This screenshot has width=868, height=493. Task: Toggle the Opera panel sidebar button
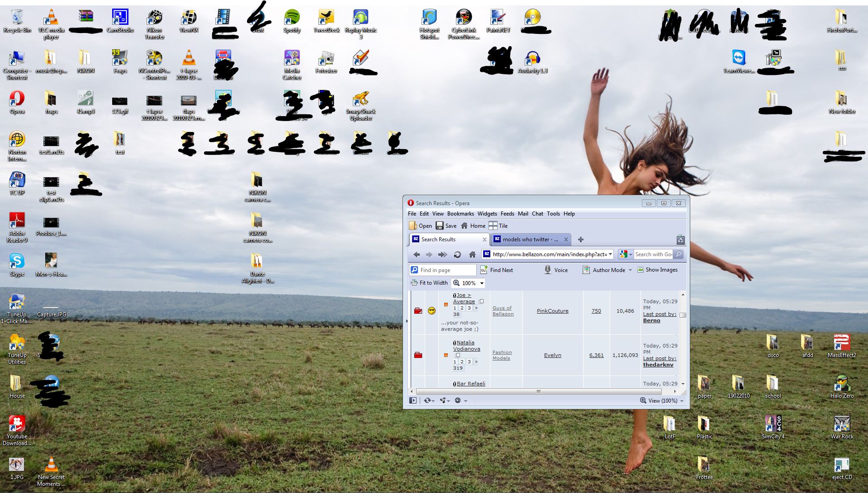coord(413,400)
